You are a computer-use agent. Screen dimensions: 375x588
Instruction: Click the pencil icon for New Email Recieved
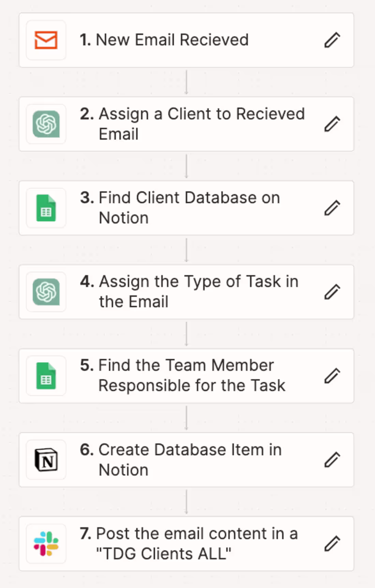point(332,40)
